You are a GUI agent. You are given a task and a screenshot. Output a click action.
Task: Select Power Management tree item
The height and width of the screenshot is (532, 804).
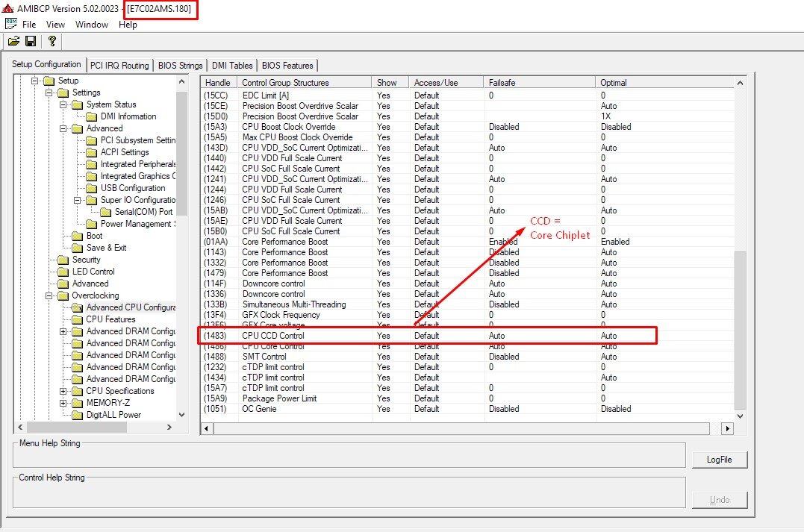[x=138, y=224]
